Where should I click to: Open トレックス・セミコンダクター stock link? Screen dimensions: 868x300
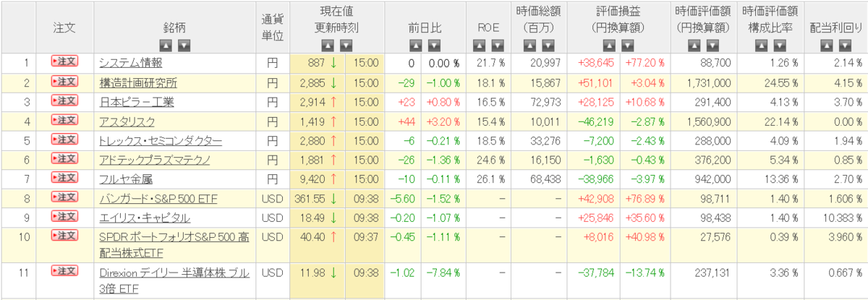tap(161, 140)
